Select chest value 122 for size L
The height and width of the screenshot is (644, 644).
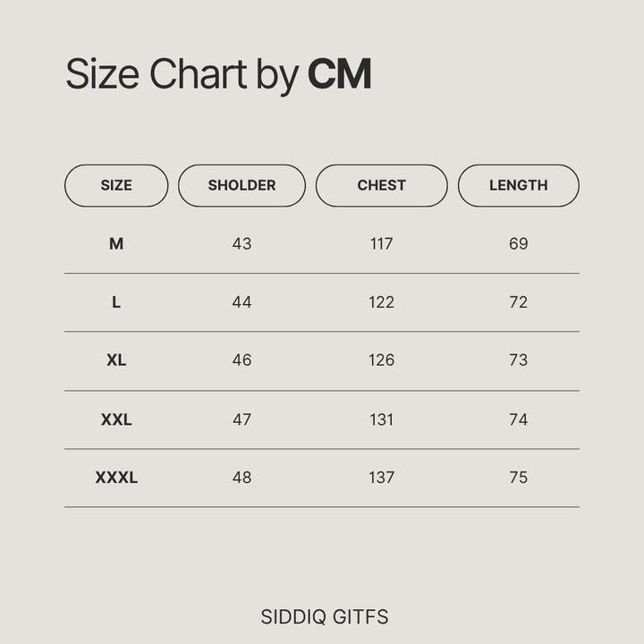(381, 302)
